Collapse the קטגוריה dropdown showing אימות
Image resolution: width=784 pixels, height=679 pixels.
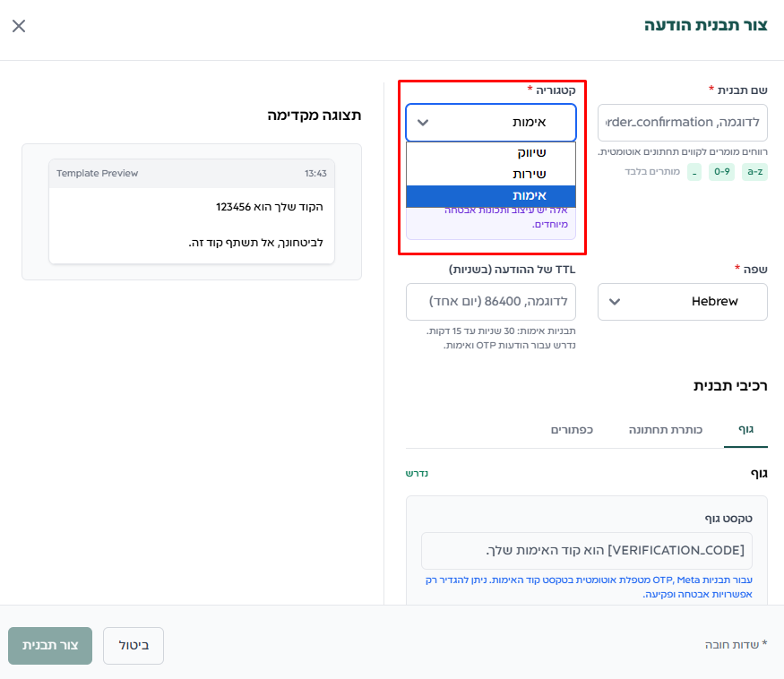[x=490, y=123]
